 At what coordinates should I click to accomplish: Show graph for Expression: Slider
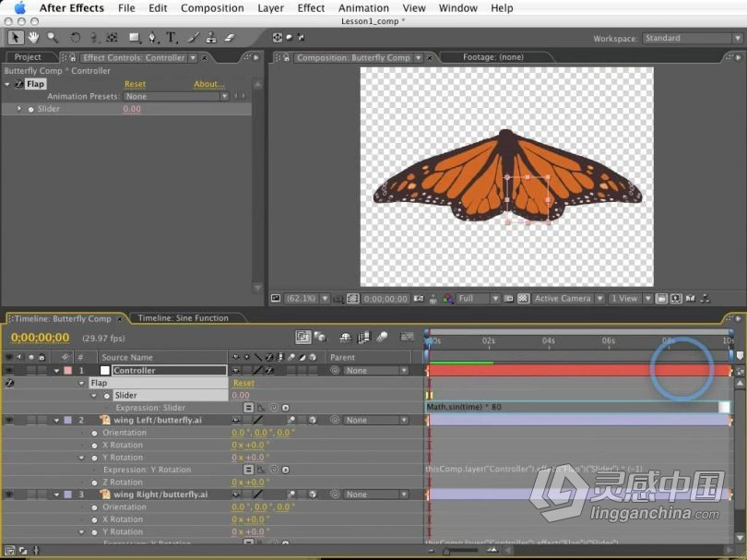261,408
